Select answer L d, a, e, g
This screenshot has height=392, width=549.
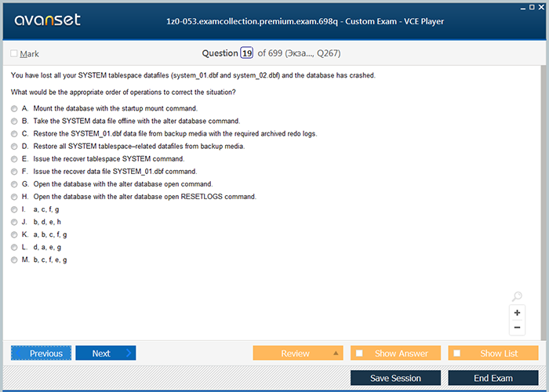point(14,248)
